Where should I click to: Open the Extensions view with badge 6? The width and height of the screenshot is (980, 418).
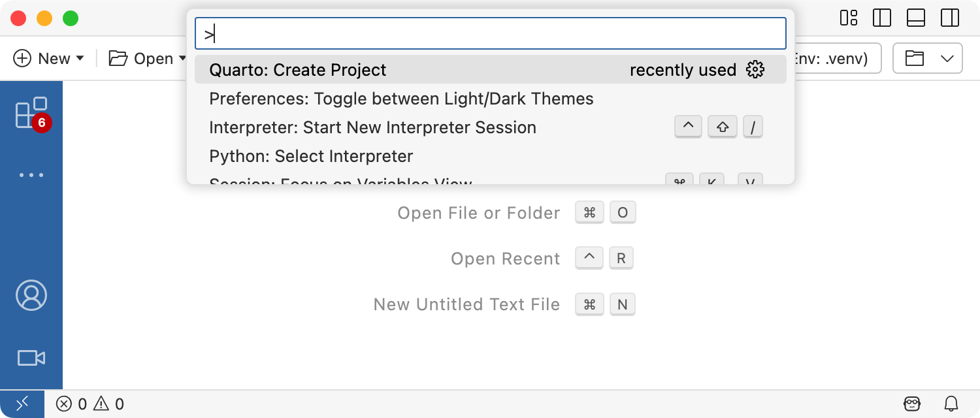point(31,113)
